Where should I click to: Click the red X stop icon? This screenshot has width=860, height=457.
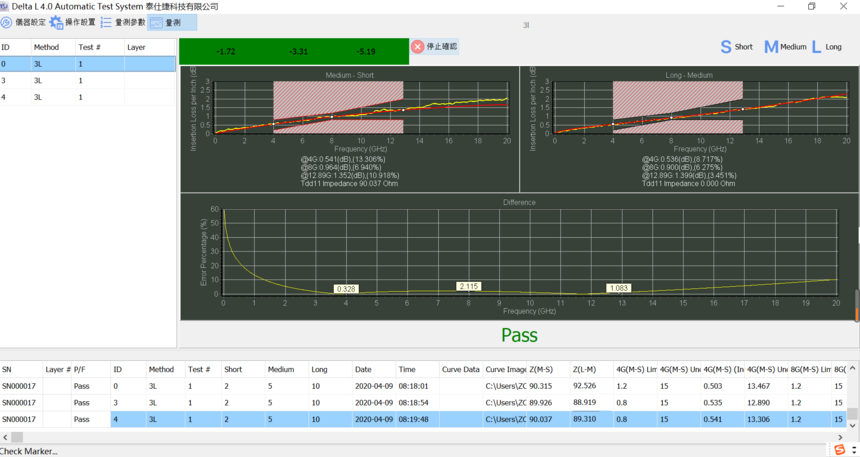[x=418, y=47]
